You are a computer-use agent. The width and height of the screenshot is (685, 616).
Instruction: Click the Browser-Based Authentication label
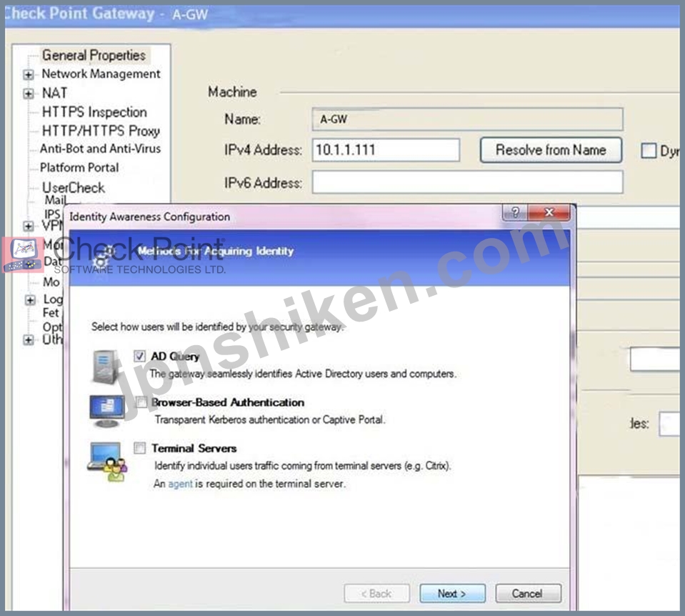click(228, 402)
